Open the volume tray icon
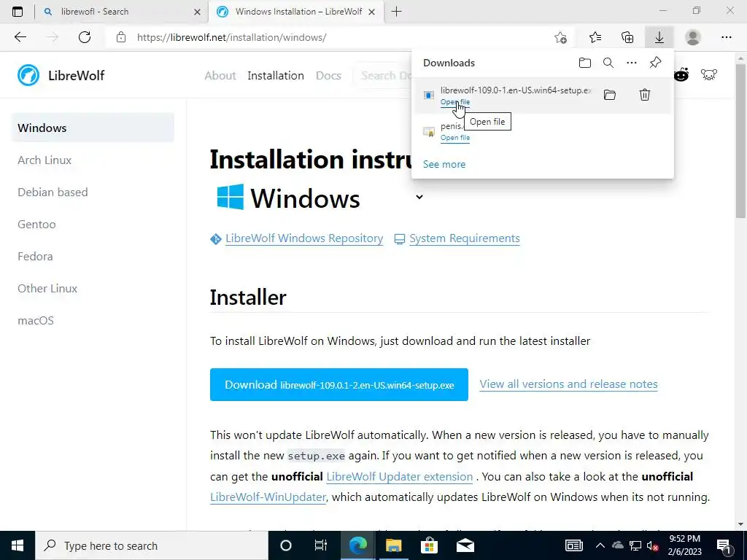747x560 pixels. tap(652, 545)
